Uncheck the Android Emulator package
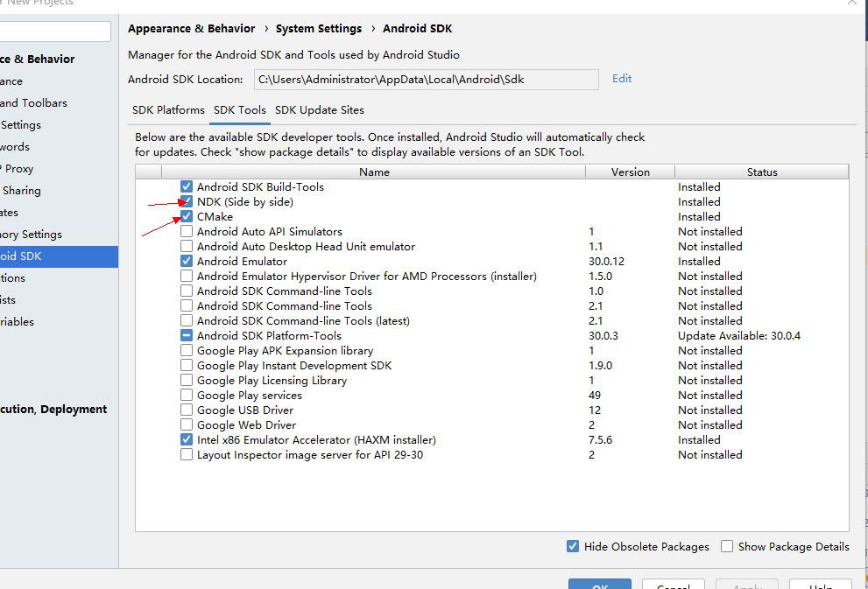 click(x=187, y=261)
